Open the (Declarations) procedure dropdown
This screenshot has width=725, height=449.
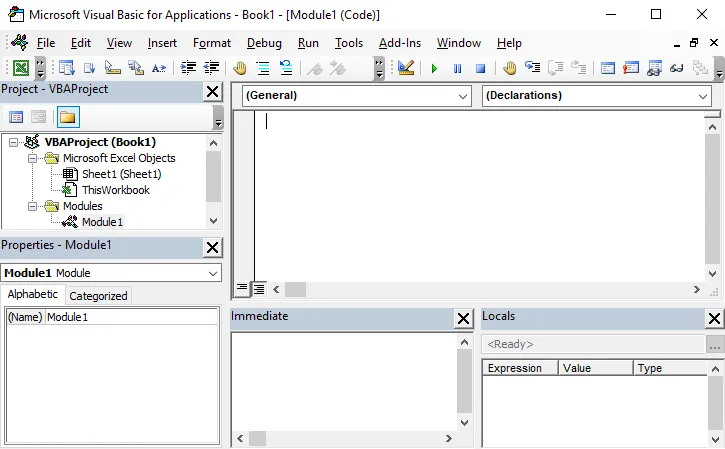click(702, 96)
